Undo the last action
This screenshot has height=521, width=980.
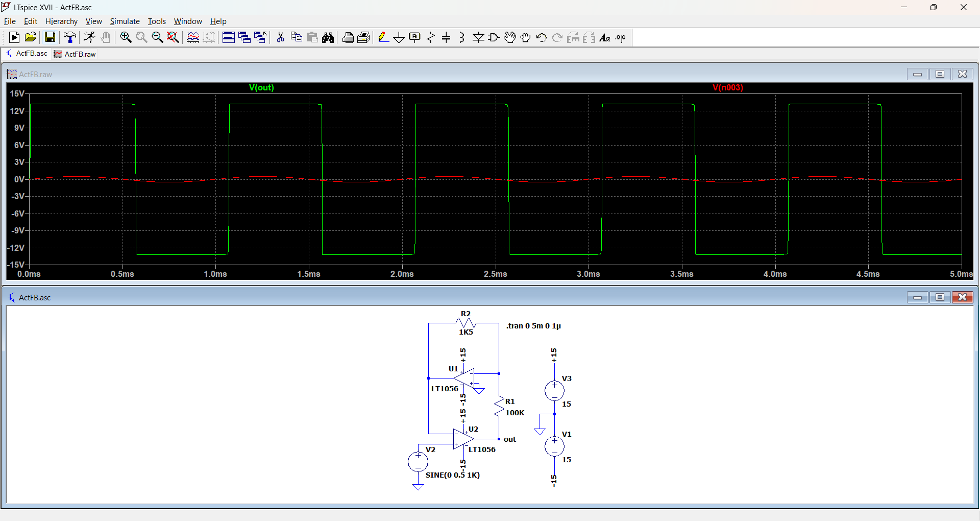(x=542, y=37)
